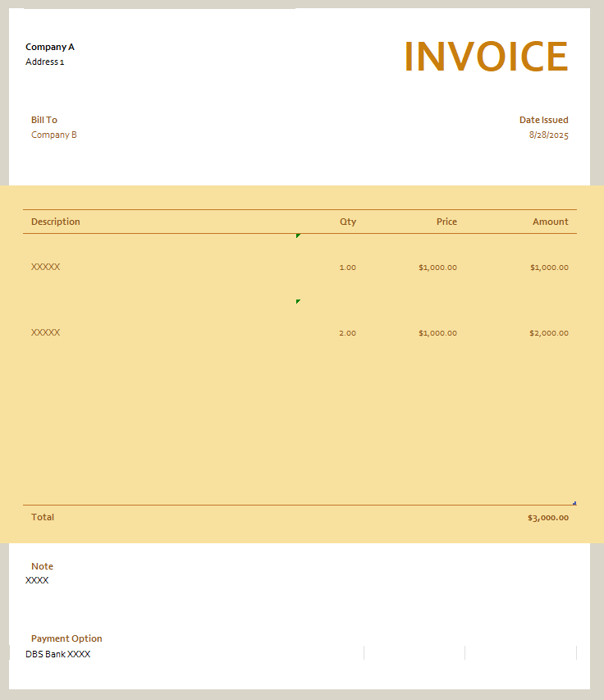This screenshot has height=700, width=604.
Task: Select the Company A name cell
Action: (50, 47)
